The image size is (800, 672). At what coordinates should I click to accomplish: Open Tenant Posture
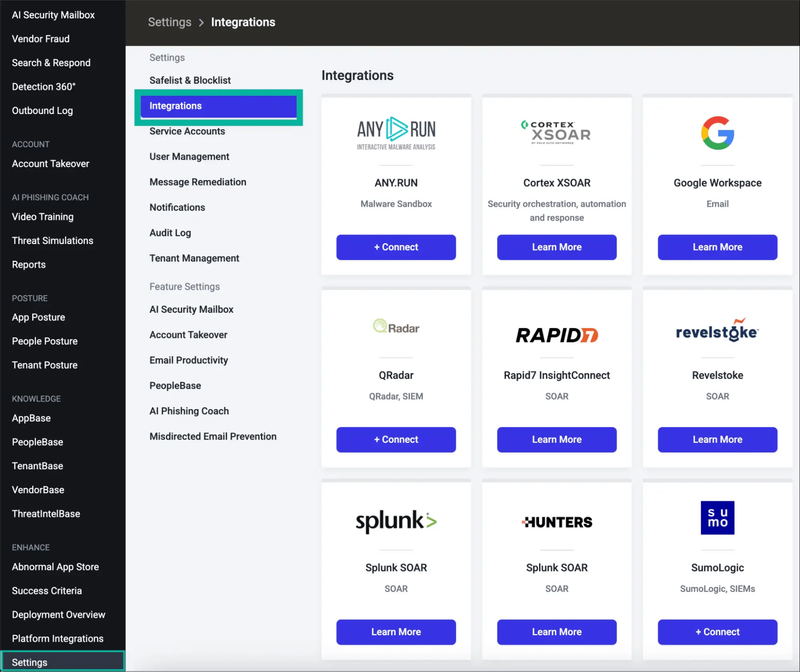(44, 365)
